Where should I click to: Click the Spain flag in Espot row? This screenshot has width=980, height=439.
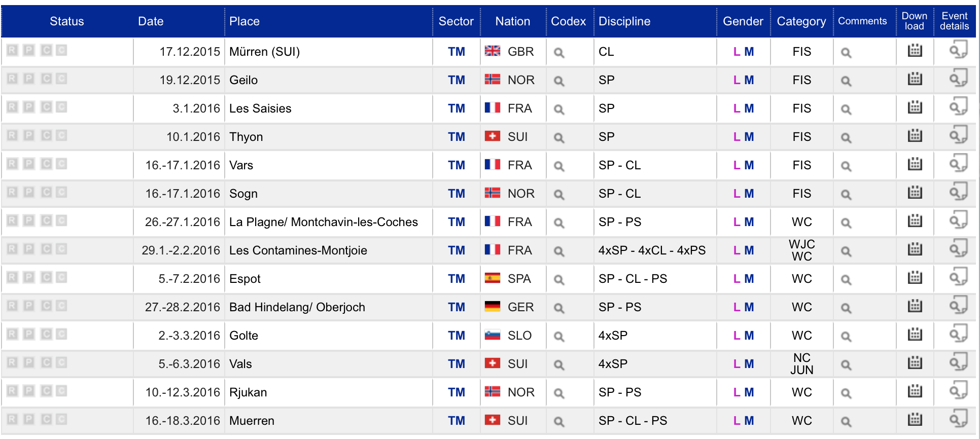[x=492, y=278]
